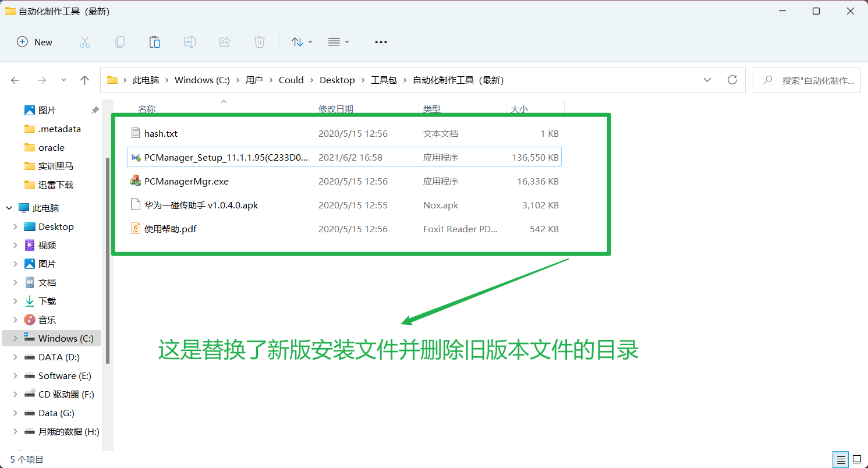Open the Sort options dropdown
Viewport: 868px width, 468px height.
pos(302,42)
